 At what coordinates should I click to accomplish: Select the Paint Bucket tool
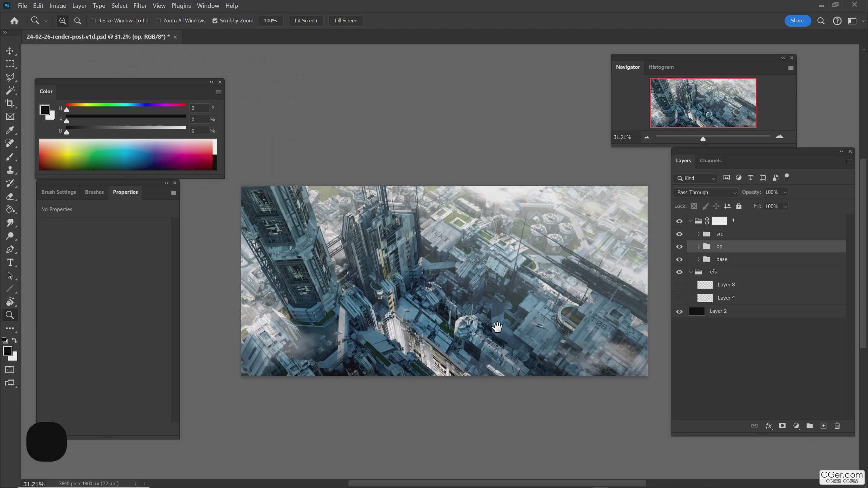[10, 209]
